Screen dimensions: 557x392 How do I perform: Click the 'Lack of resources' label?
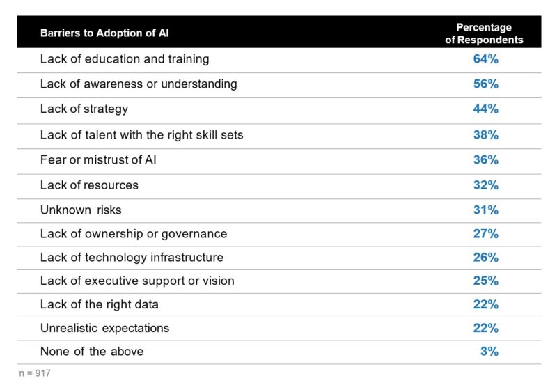click(89, 185)
